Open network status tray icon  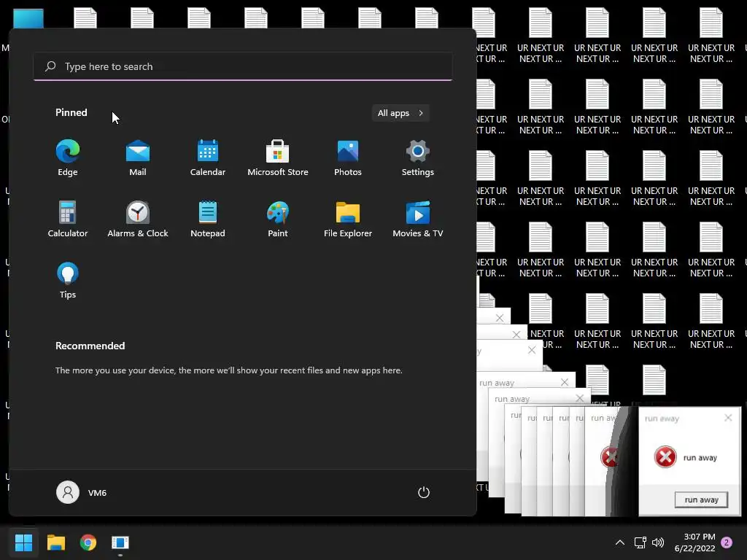(x=640, y=542)
